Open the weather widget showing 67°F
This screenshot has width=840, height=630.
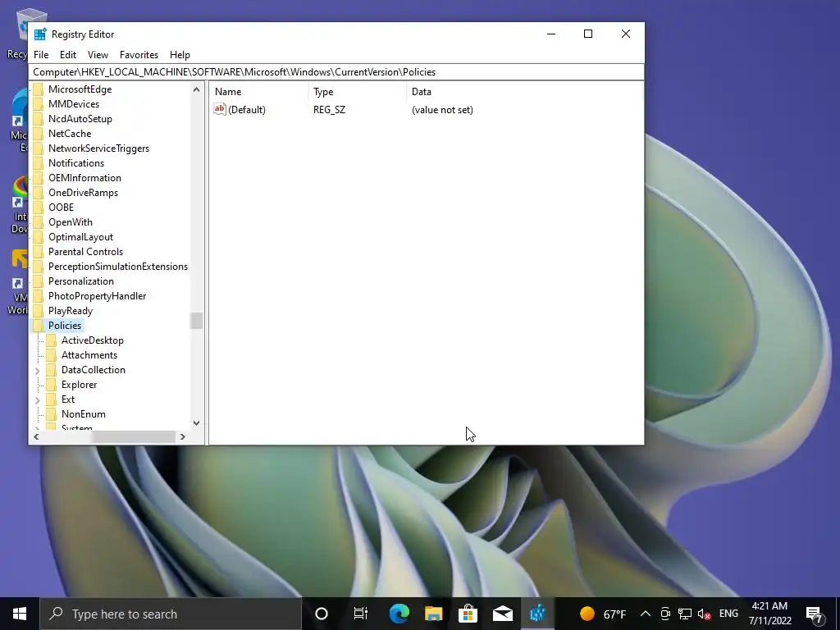click(x=603, y=614)
